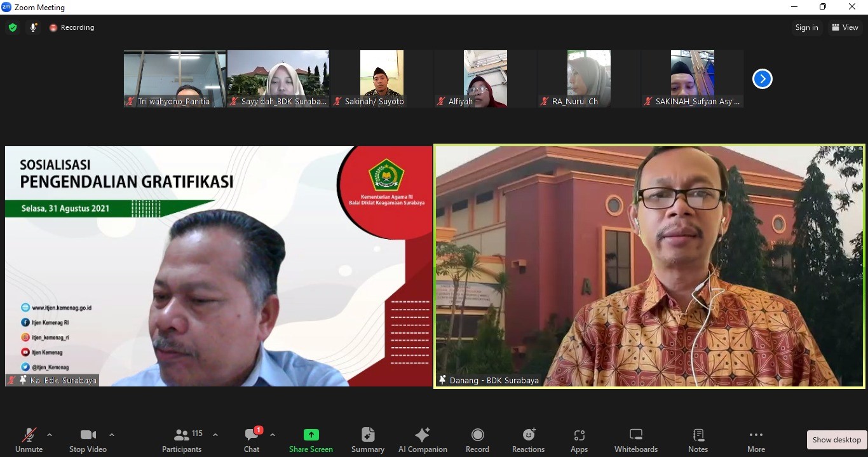
Task: Start recording with the Record button
Action: click(477, 440)
